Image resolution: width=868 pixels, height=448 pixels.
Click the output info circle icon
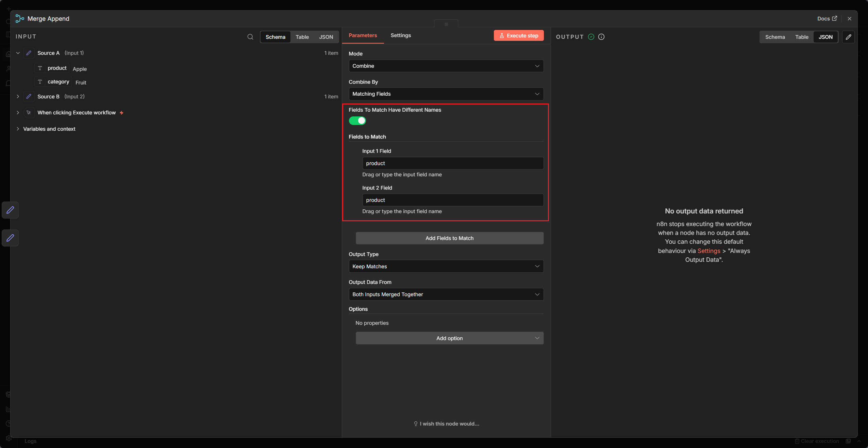(601, 37)
